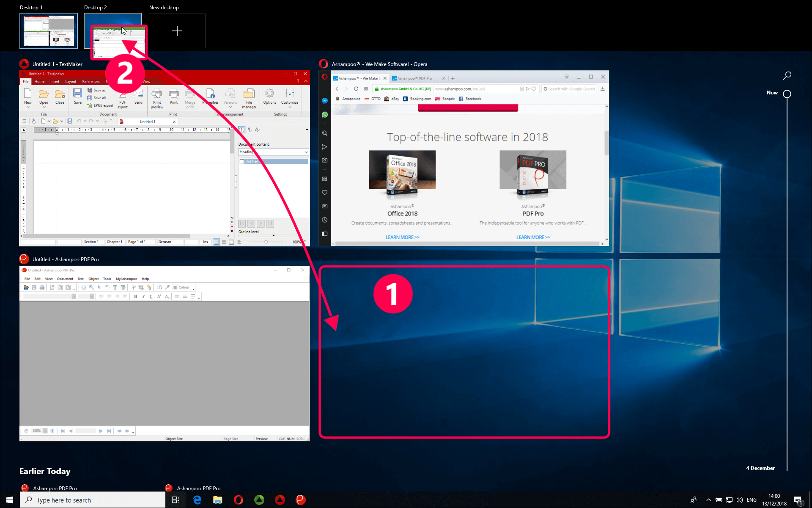Screen dimensions: 812x508
Task: Select the eyedropper tool in PDF Pro
Action: click(x=167, y=287)
